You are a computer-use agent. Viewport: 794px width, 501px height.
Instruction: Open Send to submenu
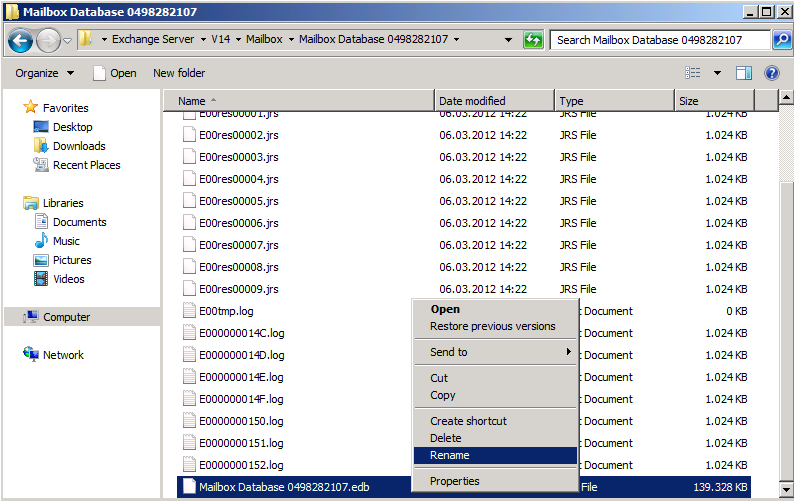pyautogui.click(x=449, y=352)
